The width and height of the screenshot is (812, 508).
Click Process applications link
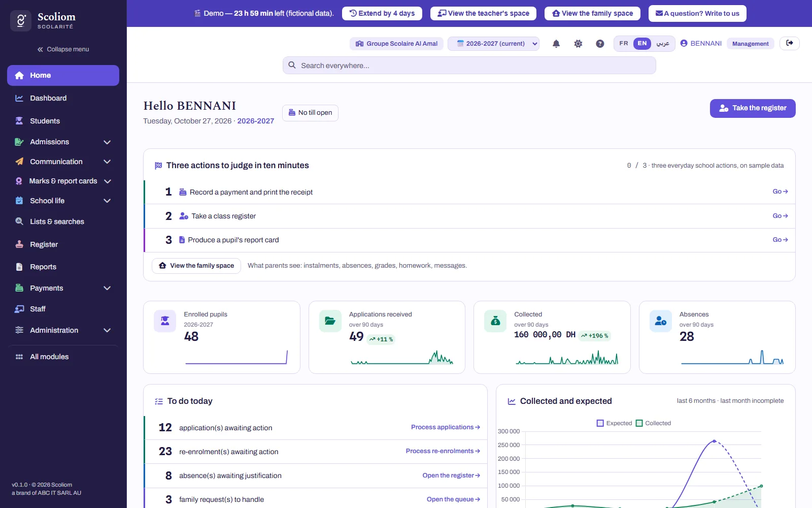(x=446, y=427)
